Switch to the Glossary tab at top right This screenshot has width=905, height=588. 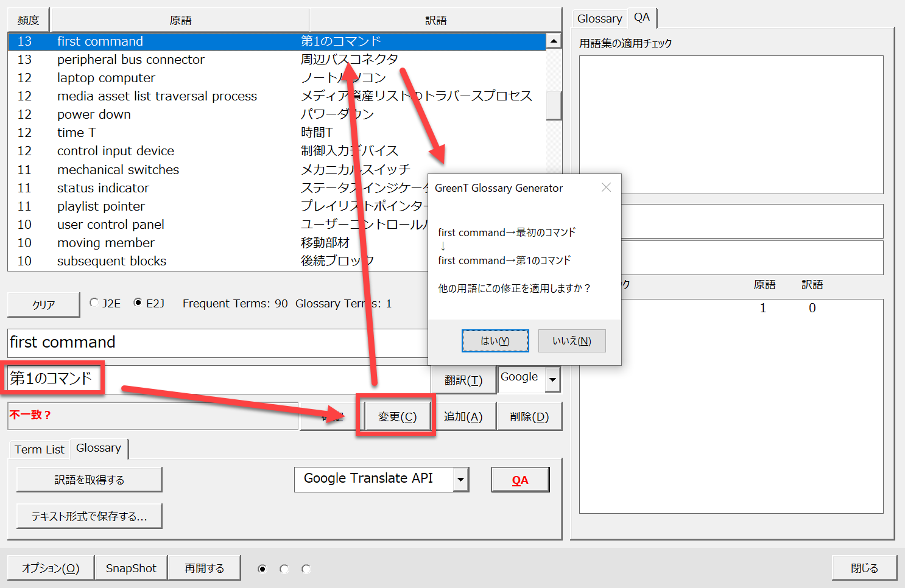coord(599,19)
